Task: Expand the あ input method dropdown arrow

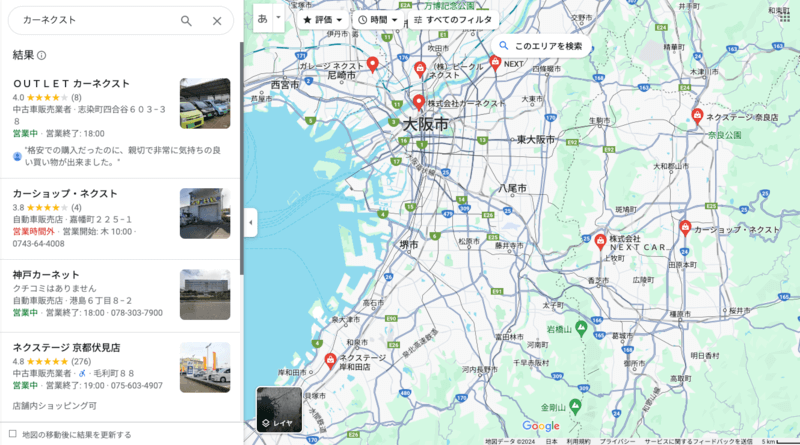Action: click(279, 18)
